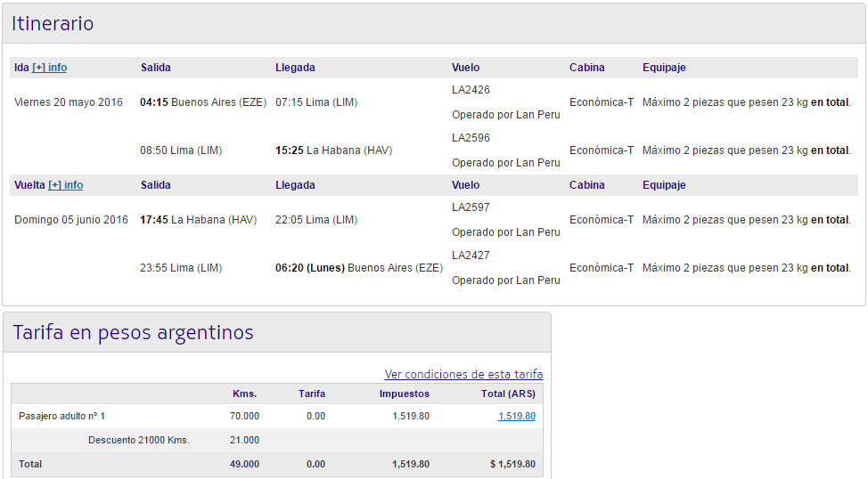Select the 'Itinerario' section heading
Screen dimensions: 868x479
coord(53,24)
